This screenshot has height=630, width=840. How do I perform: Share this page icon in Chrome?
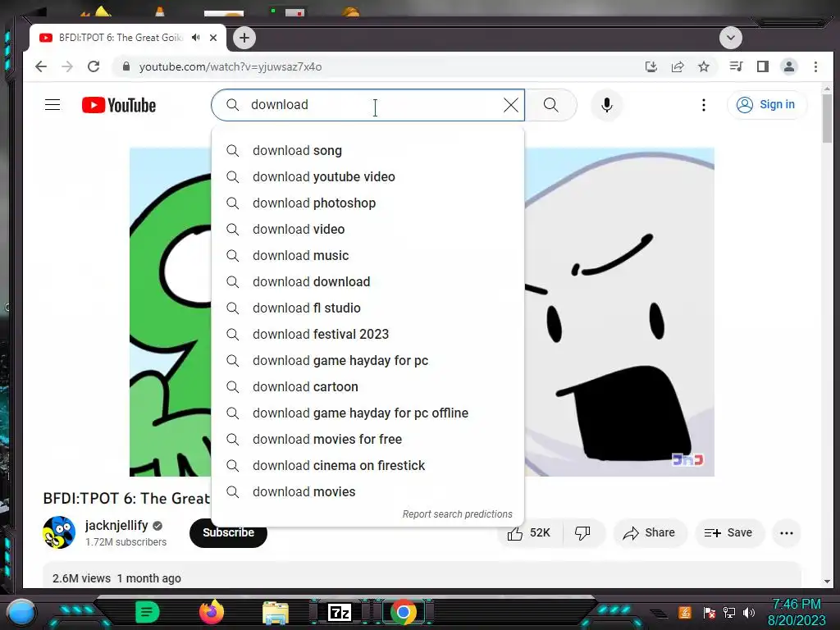tap(678, 66)
